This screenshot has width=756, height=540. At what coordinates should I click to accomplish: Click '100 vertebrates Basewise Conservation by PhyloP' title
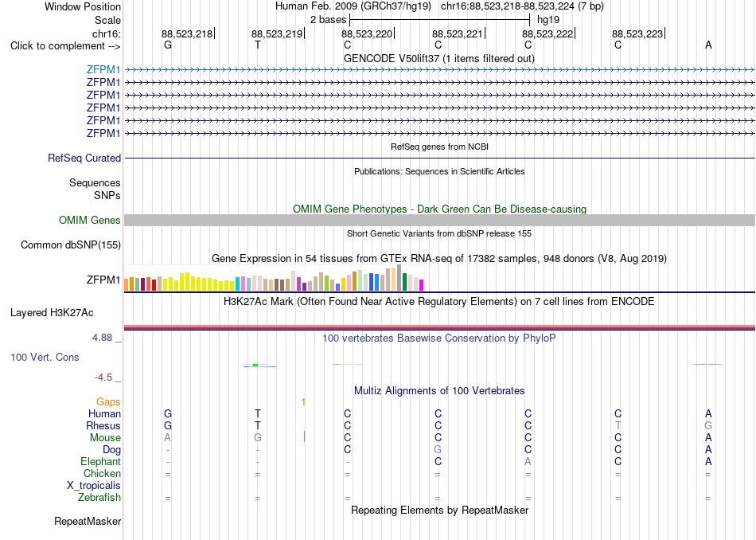[438, 338]
